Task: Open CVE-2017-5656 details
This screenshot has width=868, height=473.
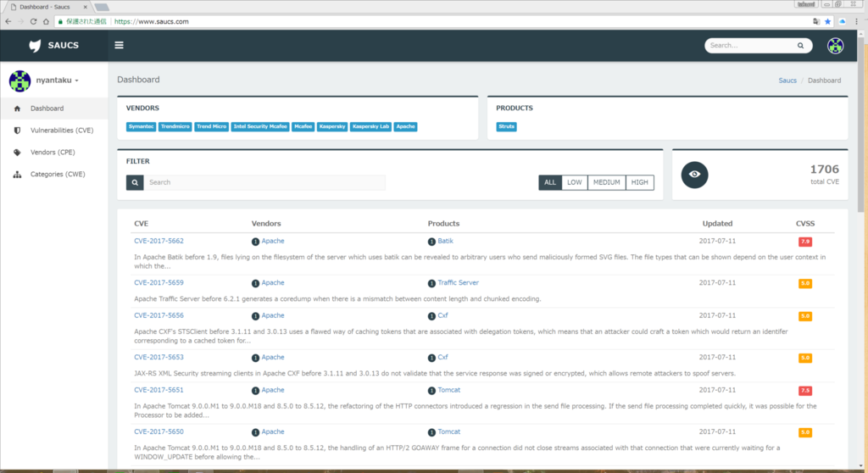Action: (159, 315)
